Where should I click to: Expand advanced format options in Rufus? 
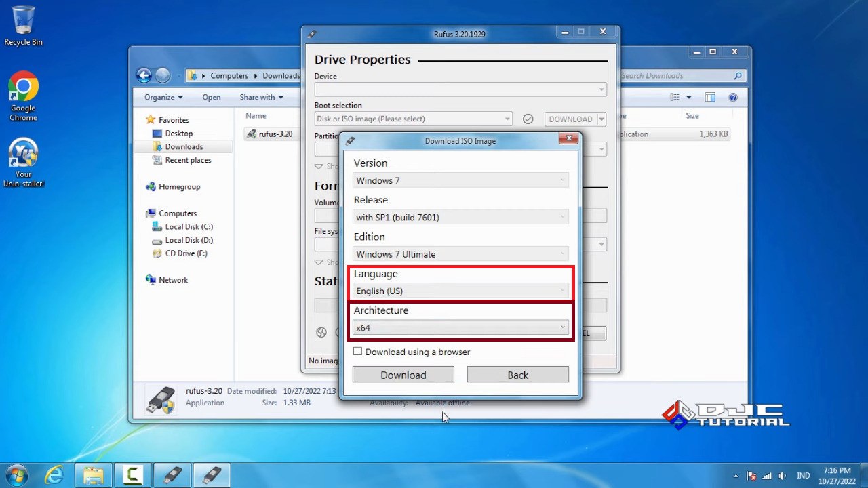319,262
